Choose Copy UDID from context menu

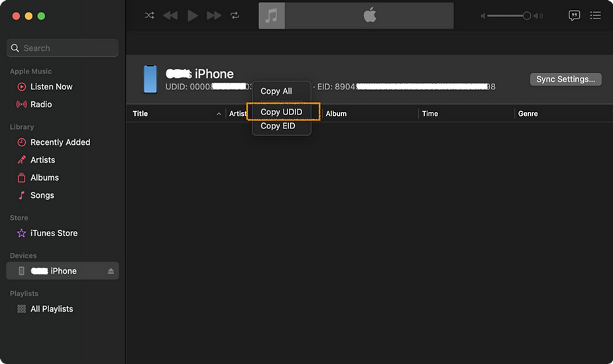pyautogui.click(x=282, y=112)
